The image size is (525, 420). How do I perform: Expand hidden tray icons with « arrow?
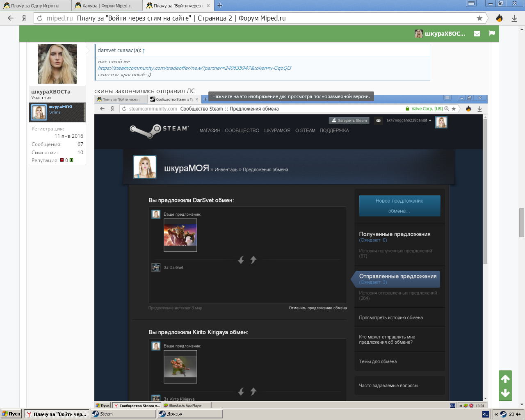click(496, 414)
